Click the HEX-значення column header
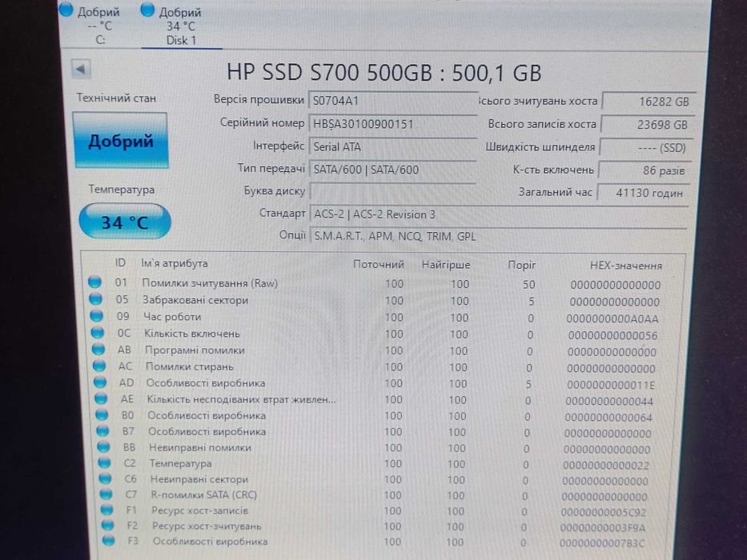Viewport: 747px width, 560px height. (626, 266)
